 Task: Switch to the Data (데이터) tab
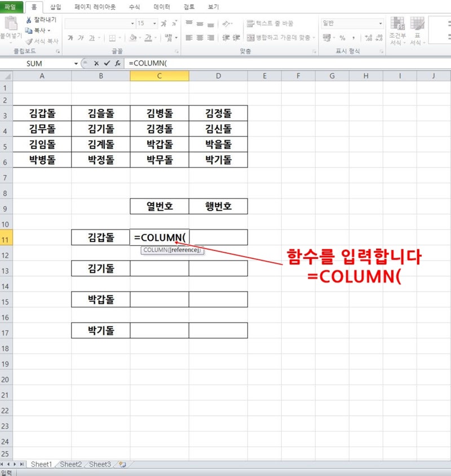tap(162, 7)
